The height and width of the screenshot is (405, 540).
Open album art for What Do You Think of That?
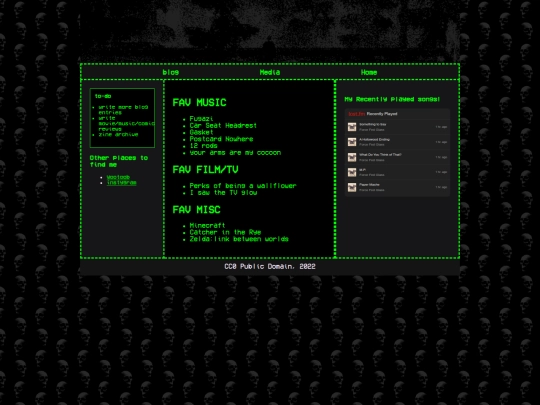[352, 157]
